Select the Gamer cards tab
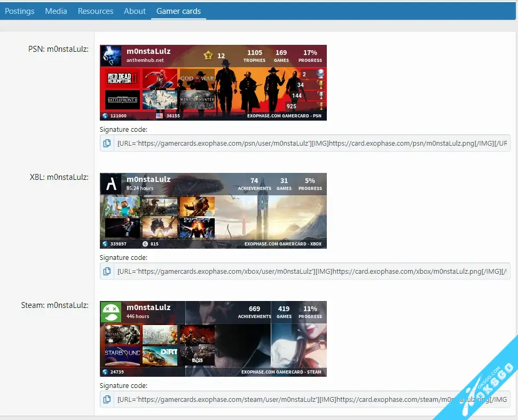 click(178, 11)
